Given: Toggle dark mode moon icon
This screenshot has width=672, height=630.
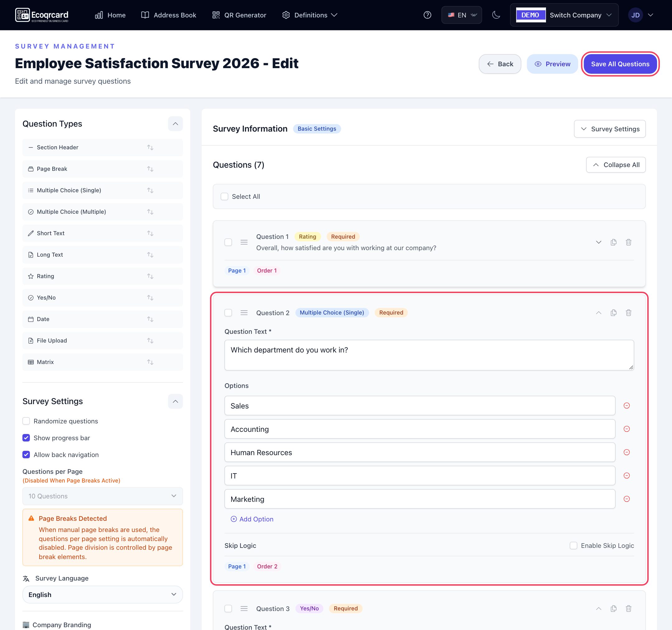Looking at the screenshot, I should [496, 15].
